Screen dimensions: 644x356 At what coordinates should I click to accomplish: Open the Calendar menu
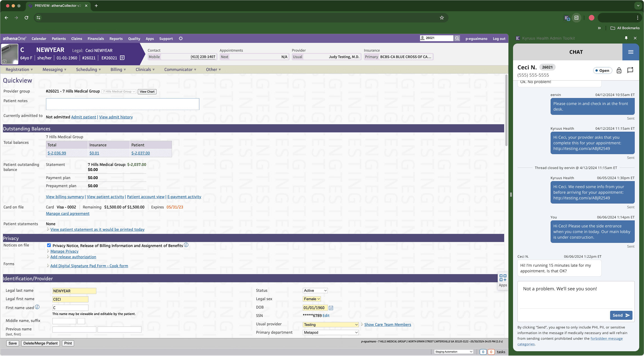(x=39, y=39)
